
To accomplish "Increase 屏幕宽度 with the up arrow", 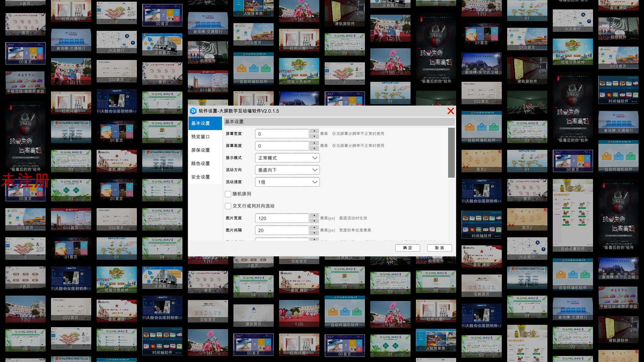I will [314, 131].
